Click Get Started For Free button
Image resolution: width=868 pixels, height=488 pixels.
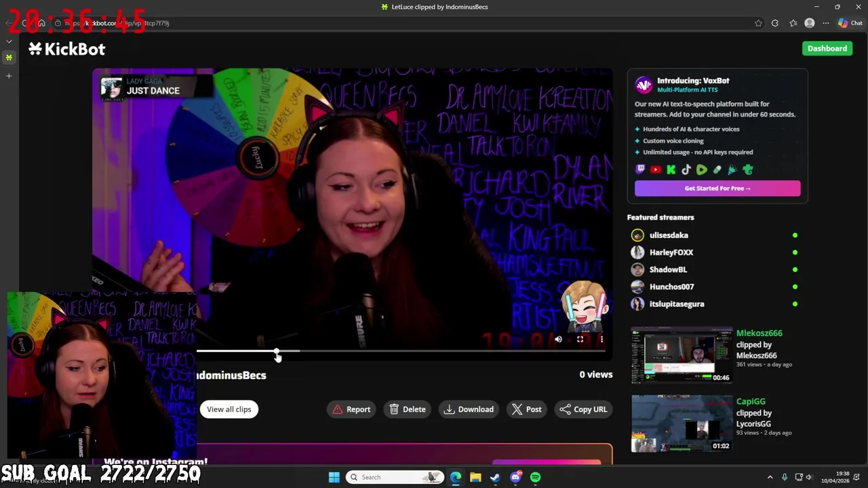click(717, 188)
